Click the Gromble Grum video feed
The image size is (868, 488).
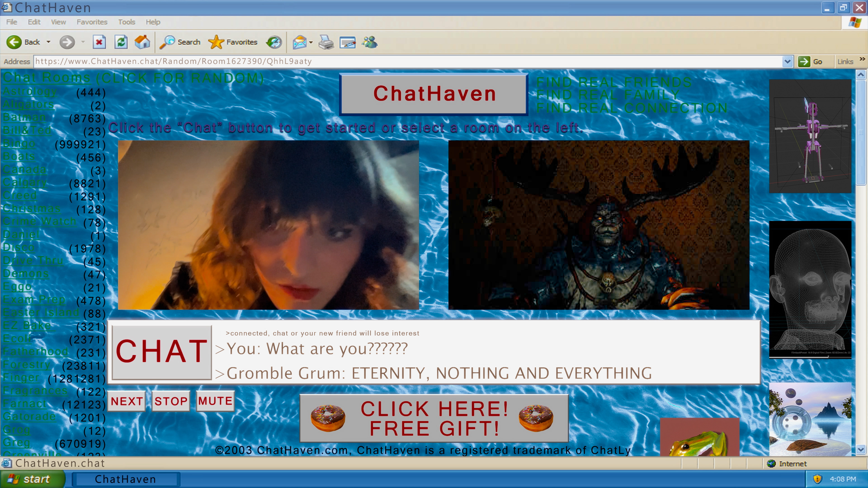pyautogui.click(x=599, y=225)
